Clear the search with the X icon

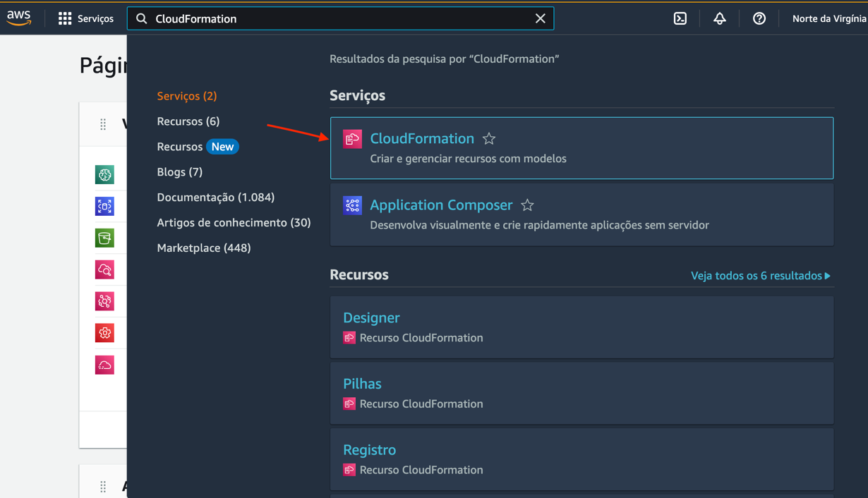540,18
